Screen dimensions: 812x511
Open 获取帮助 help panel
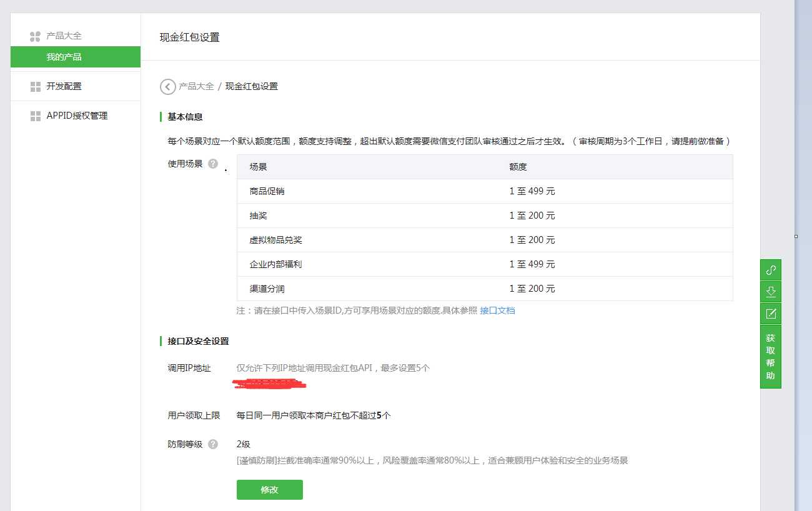(771, 357)
